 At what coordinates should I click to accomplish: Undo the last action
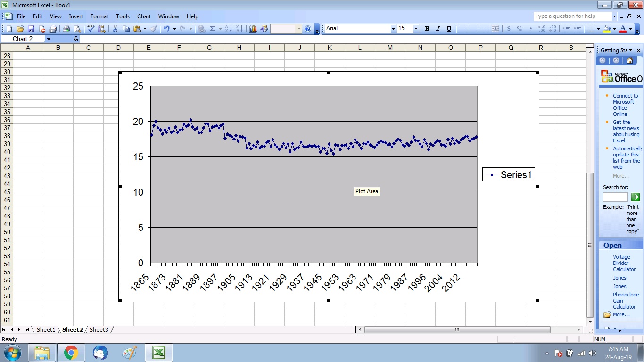[x=166, y=29]
